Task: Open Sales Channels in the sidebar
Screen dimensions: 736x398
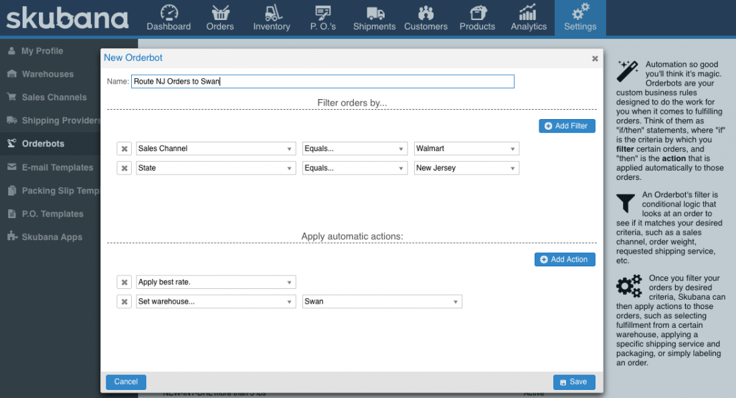Action: (x=54, y=97)
